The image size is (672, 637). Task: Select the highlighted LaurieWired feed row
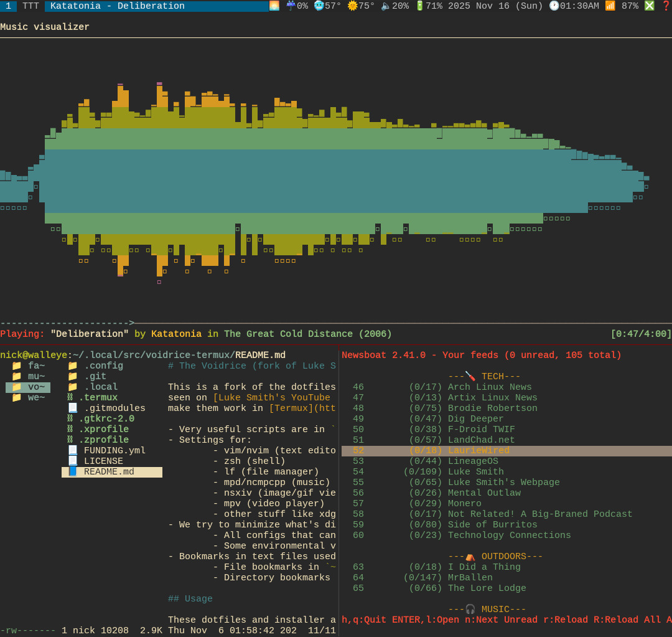pyautogui.click(x=478, y=451)
